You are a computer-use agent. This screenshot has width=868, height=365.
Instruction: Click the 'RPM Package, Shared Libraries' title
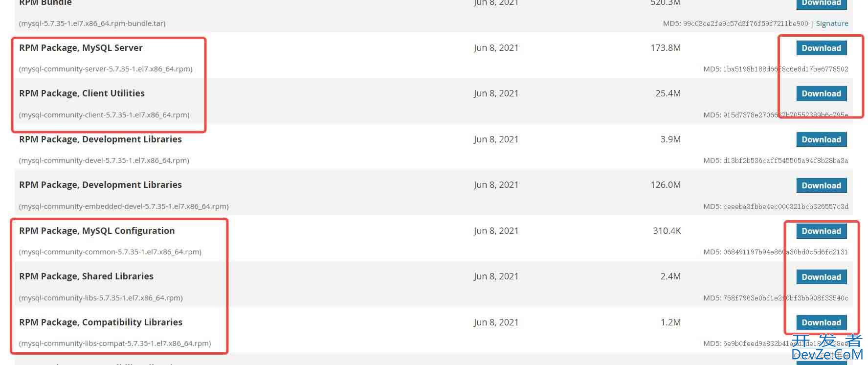(x=86, y=276)
